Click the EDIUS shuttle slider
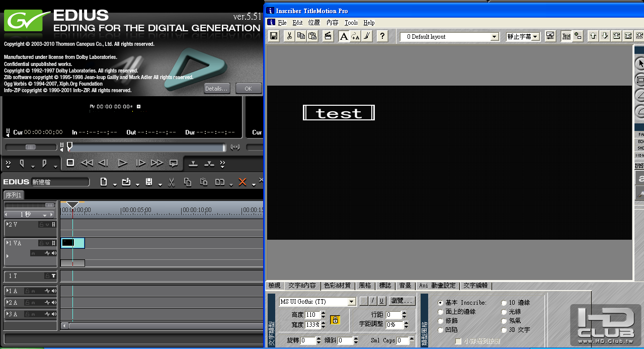Image resolution: width=644 pixels, height=349 pixels. pos(31,147)
